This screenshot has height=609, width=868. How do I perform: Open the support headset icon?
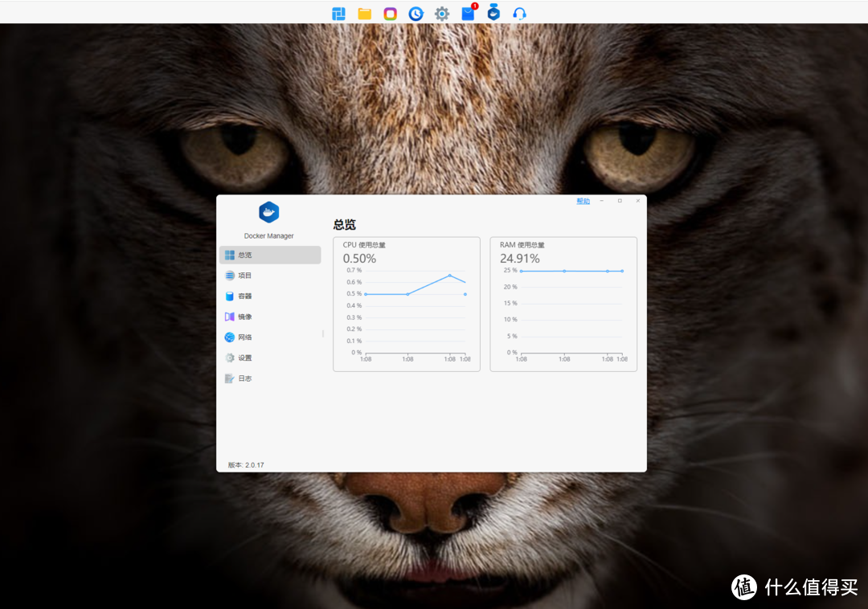tap(519, 14)
